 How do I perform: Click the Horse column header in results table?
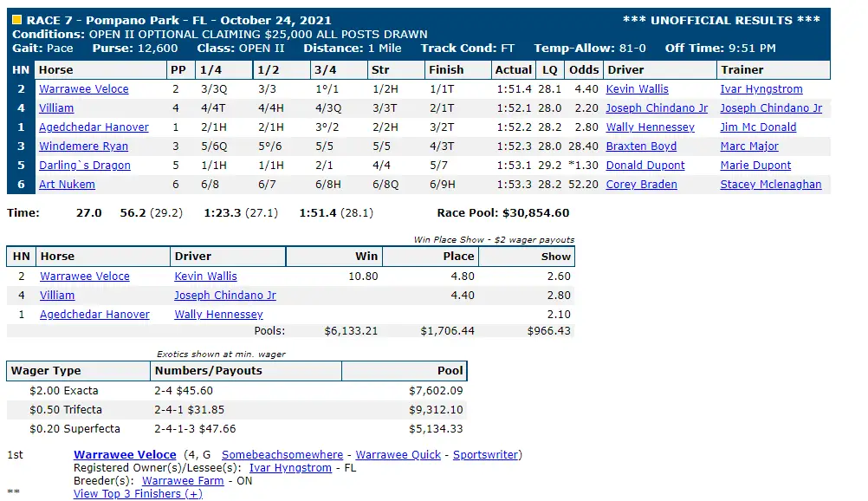[x=100, y=70]
